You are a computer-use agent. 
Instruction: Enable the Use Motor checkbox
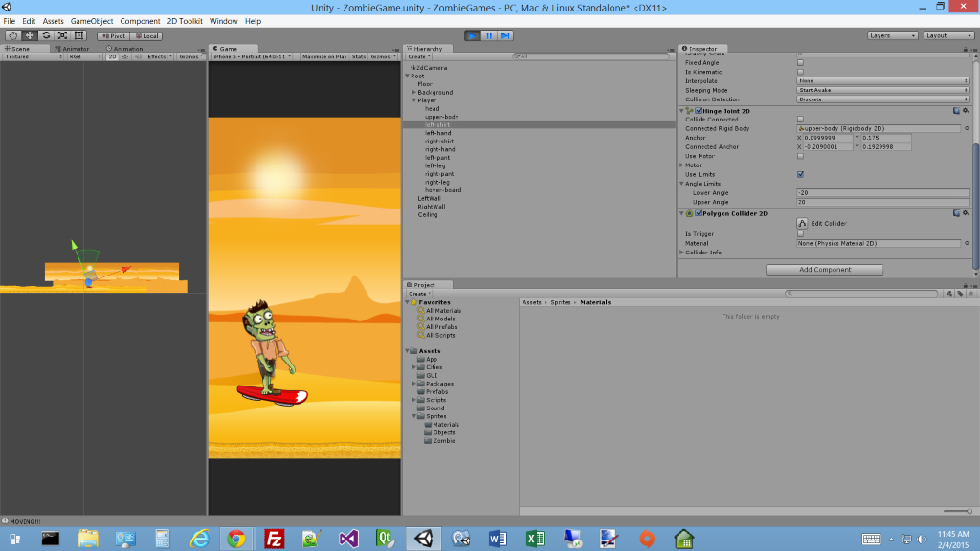(801, 156)
